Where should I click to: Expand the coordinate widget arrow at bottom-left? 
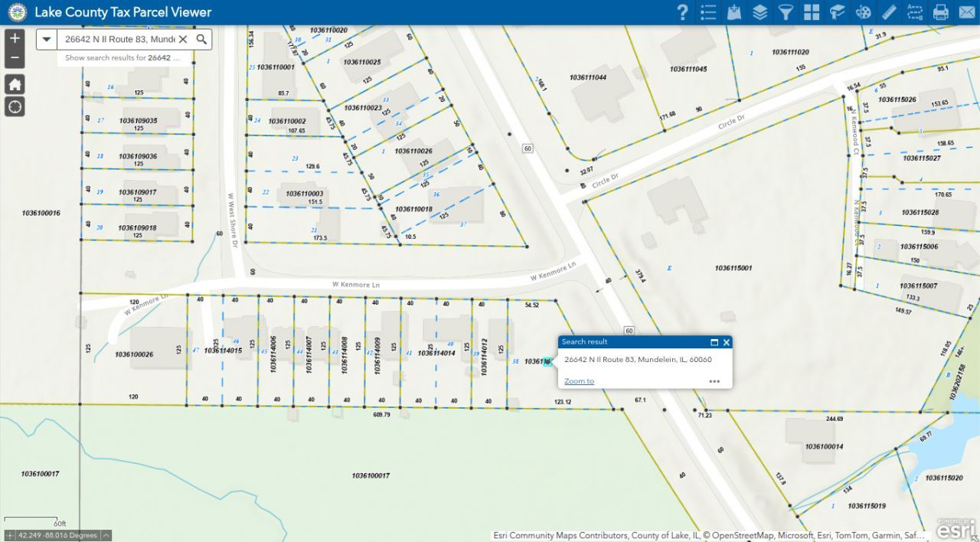click(106, 535)
